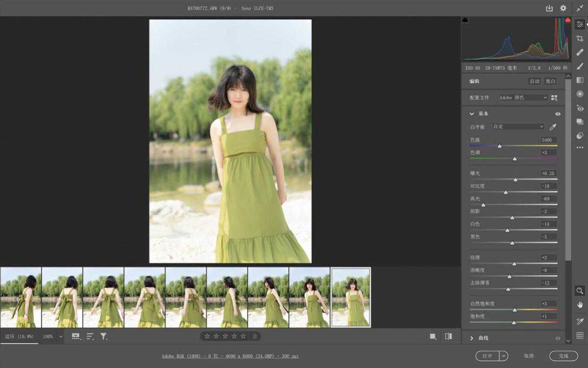The height and width of the screenshot is (368, 588).
Task: Select the Zoom magnifier tool
Action: 580,290
